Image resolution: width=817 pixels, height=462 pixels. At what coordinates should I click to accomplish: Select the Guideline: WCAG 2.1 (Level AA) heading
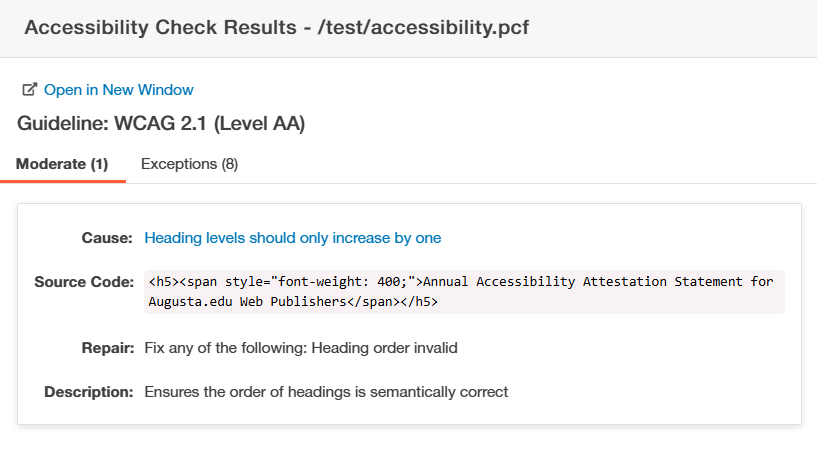[x=161, y=124]
